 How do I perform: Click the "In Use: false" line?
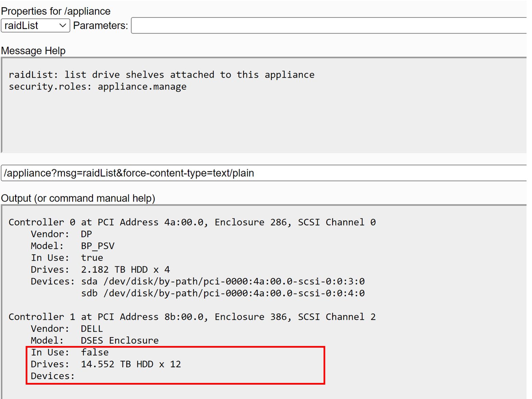click(x=70, y=353)
